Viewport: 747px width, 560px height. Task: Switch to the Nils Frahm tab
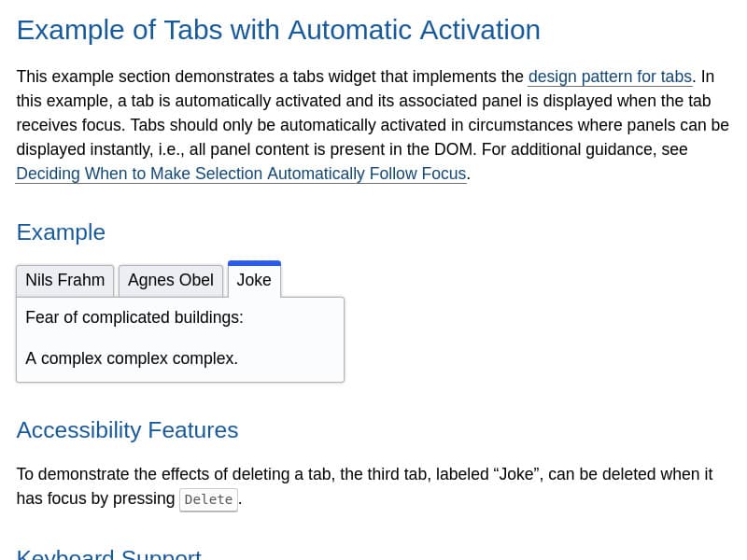point(64,280)
